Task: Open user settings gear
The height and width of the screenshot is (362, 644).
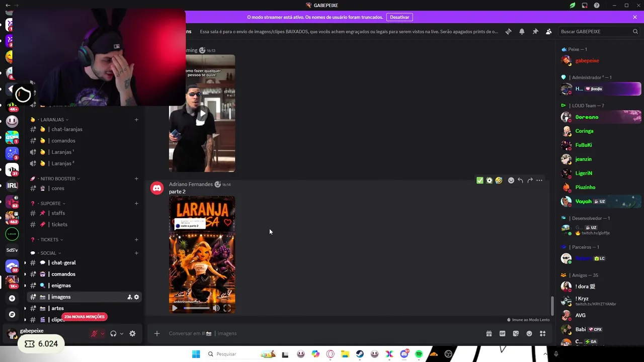Action: tap(132, 333)
